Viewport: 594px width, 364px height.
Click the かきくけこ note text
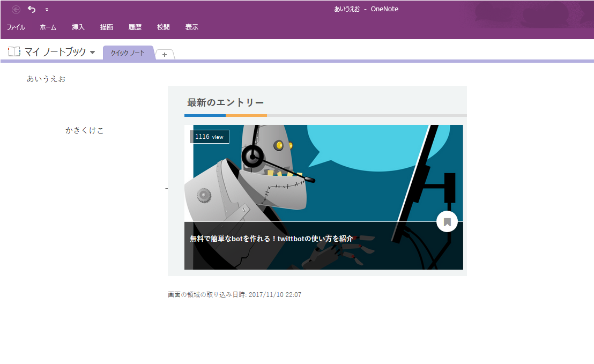click(x=84, y=130)
